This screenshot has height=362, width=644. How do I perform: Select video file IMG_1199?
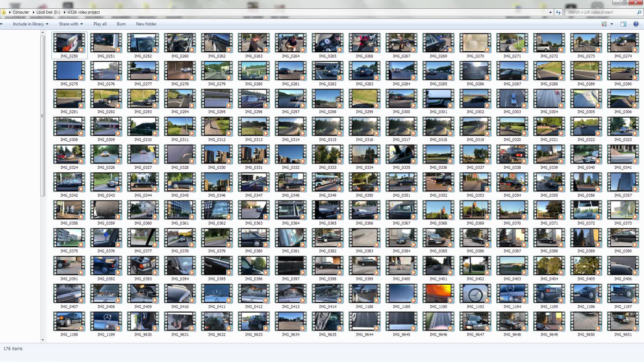pos(106,324)
